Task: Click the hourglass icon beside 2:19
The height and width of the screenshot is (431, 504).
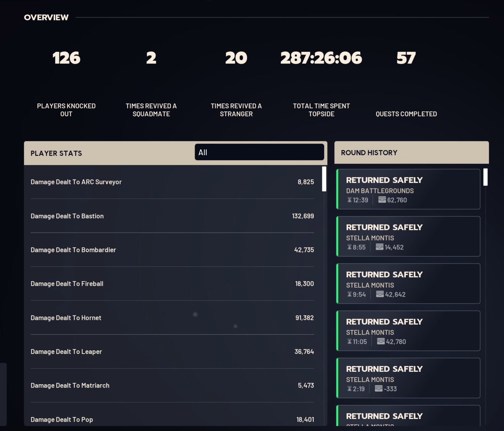Action: (349, 389)
